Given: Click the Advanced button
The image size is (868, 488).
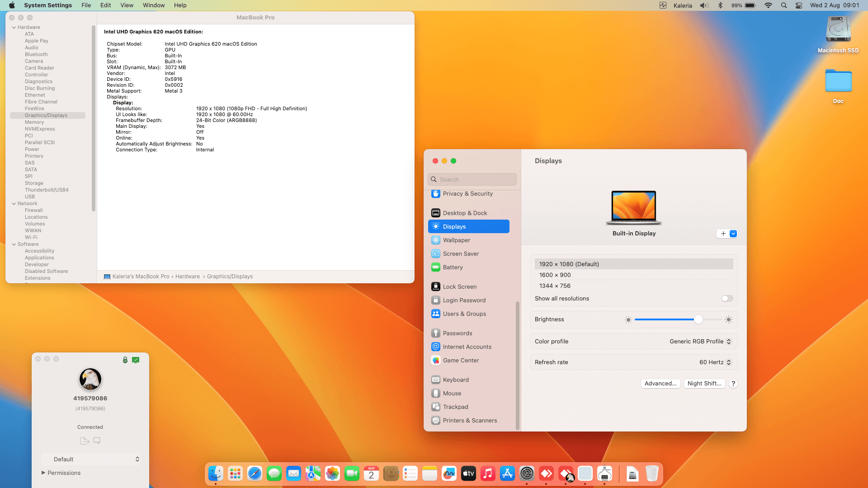Looking at the screenshot, I should (660, 383).
